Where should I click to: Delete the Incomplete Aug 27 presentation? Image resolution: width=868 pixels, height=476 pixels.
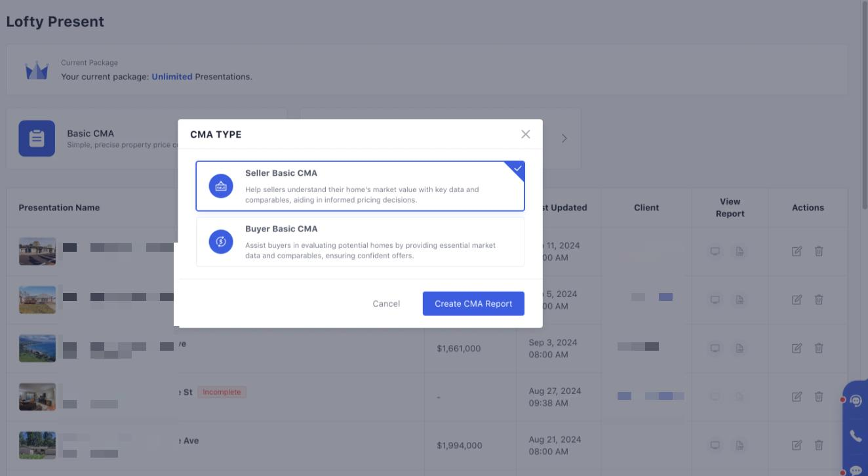click(819, 397)
